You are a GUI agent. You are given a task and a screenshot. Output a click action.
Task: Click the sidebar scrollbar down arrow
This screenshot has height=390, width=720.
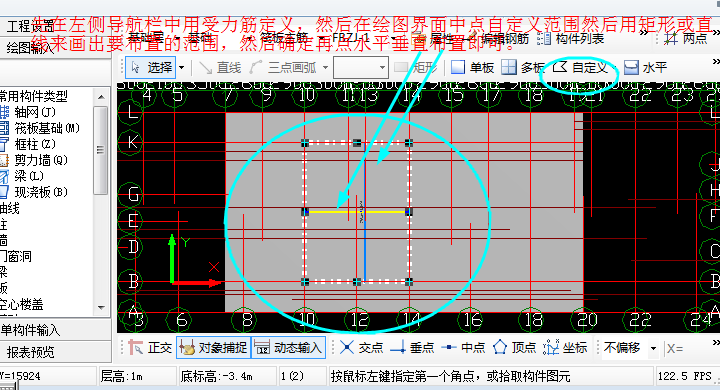coord(101,307)
